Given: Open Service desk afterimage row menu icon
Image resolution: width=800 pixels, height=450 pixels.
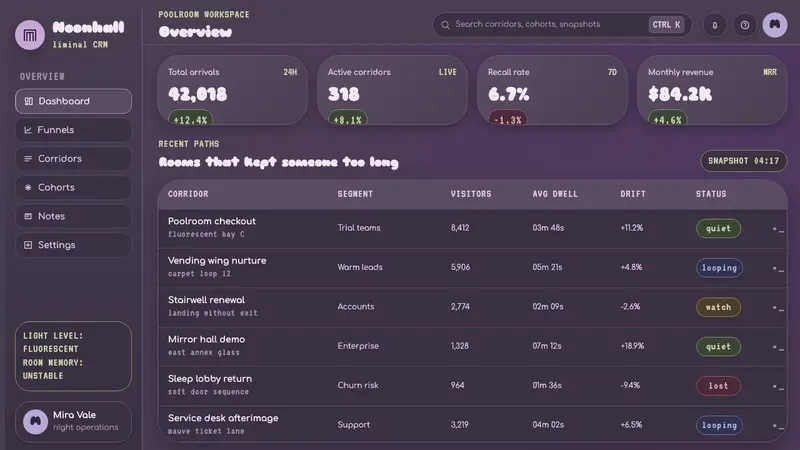Looking at the screenshot, I should 778,426.
